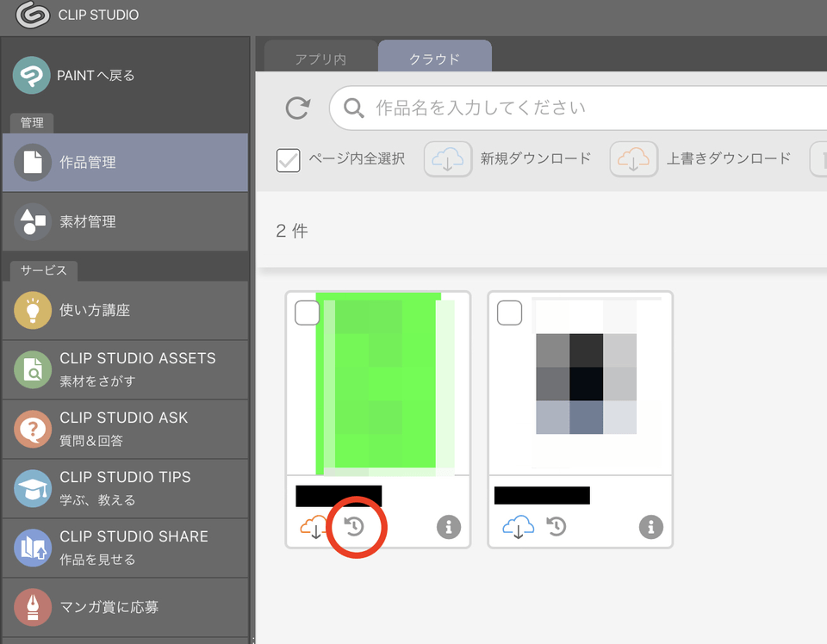Download the grayscale work with blue cloud icon
This screenshot has height=644, width=827.
[x=518, y=527]
